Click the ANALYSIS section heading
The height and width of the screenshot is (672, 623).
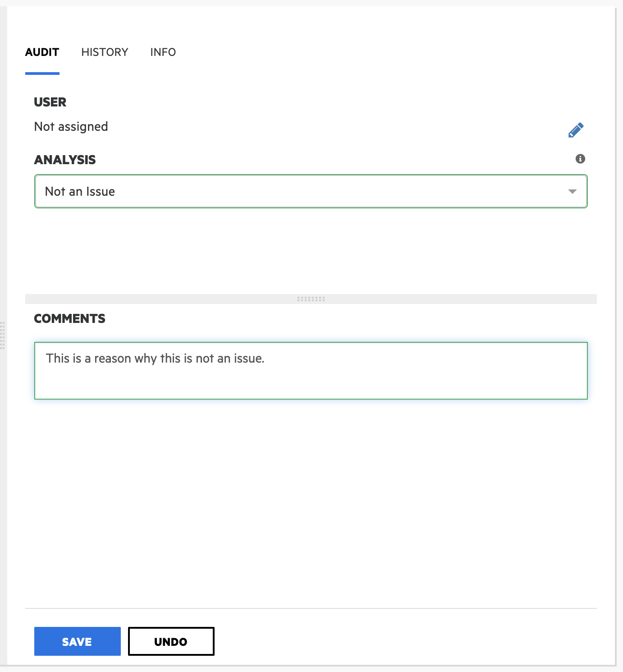(65, 160)
